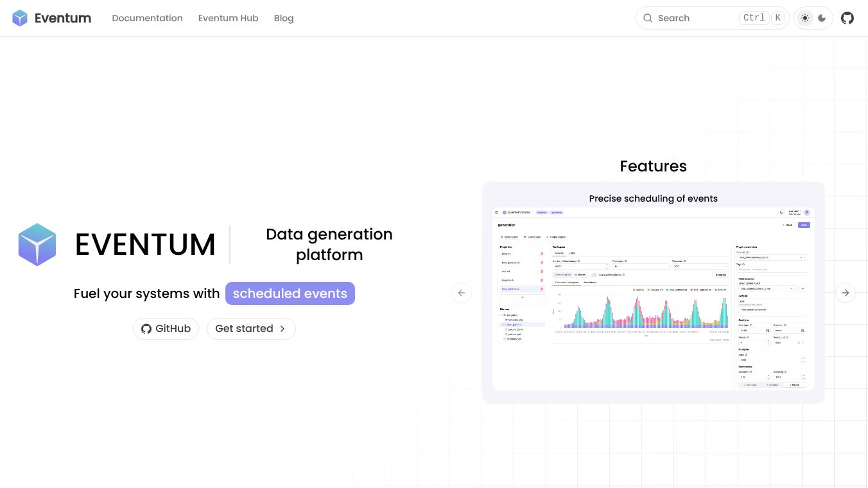Click the "Precise scheduling of events" caption
This screenshot has height=488, width=868.
click(x=653, y=198)
